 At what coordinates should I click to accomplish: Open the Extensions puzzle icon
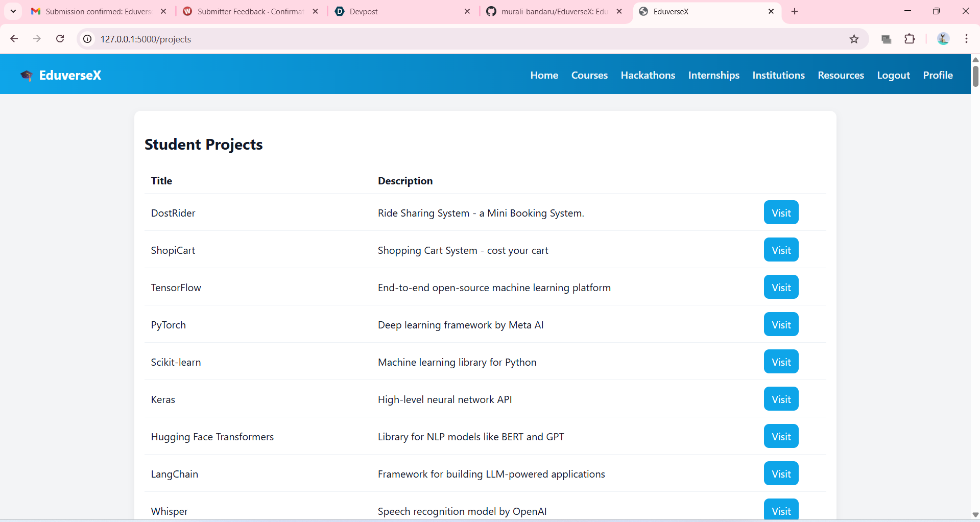click(x=910, y=39)
